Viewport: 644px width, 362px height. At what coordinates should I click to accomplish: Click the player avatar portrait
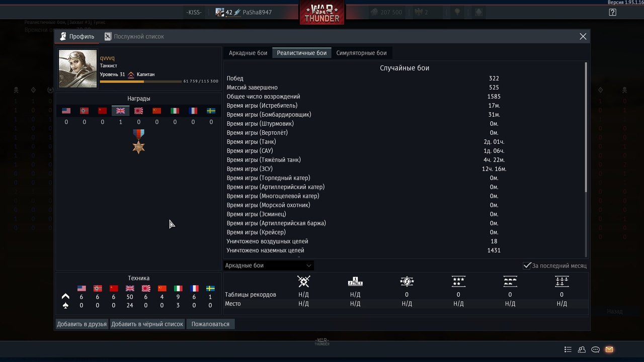[x=78, y=69]
